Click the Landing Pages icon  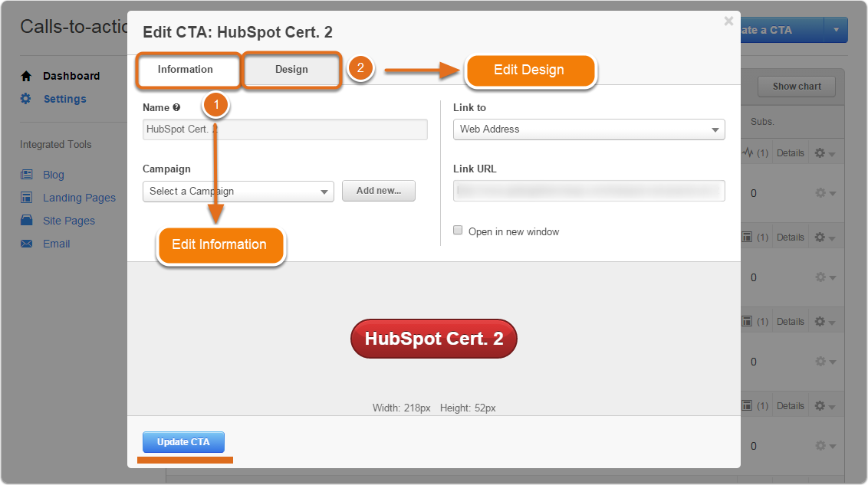pos(27,198)
